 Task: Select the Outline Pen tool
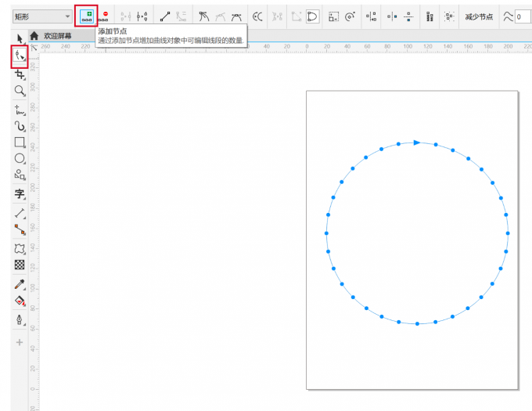(20, 319)
